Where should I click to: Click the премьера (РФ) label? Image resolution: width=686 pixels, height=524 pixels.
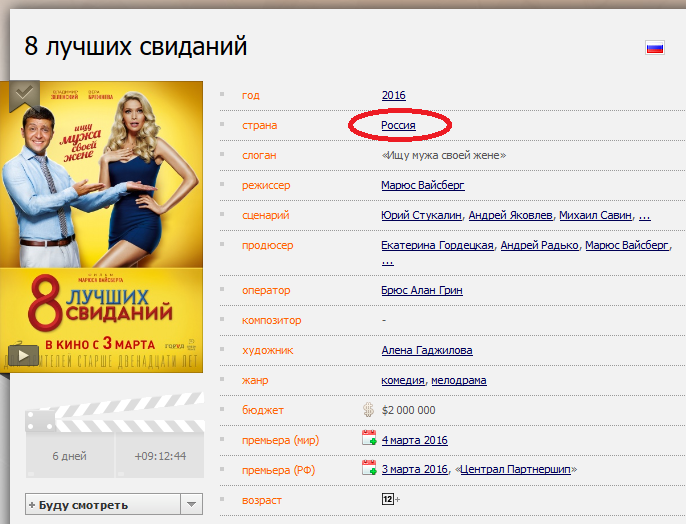coord(279,470)
